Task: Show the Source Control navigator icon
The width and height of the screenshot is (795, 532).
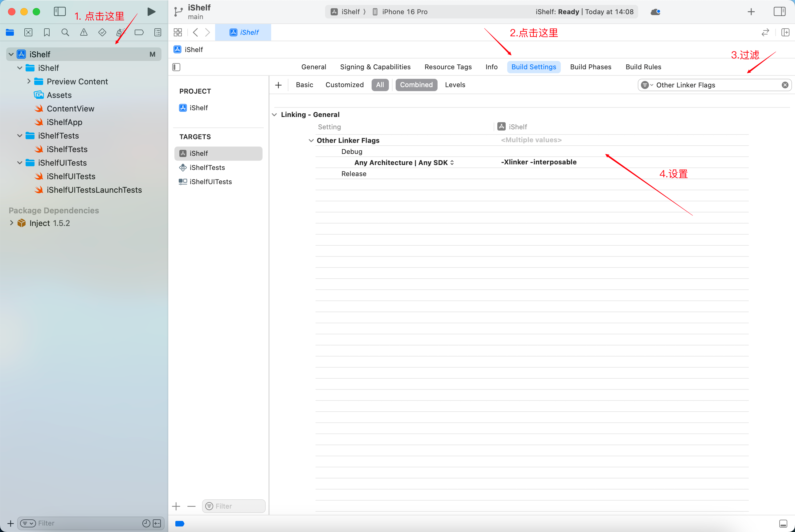Action: point(29,33)
